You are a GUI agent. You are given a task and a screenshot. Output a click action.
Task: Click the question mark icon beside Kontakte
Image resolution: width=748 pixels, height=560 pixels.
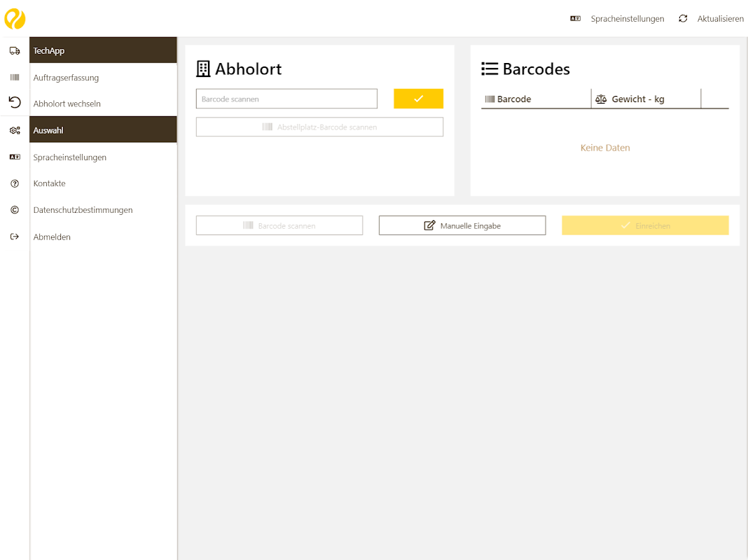(x=15, y=183)
